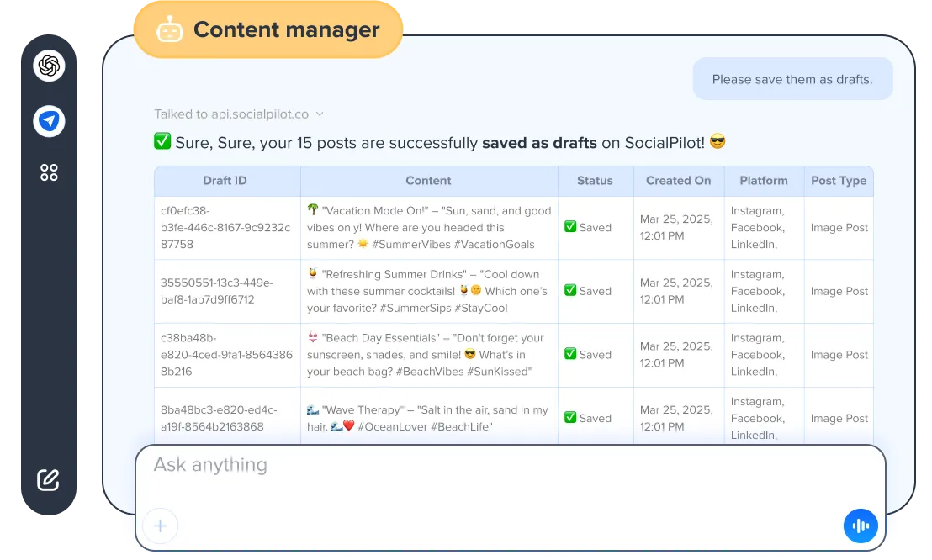Start a new chat via compose icon
This screenshot has height=560, width=932.
(x=49, y=480)
